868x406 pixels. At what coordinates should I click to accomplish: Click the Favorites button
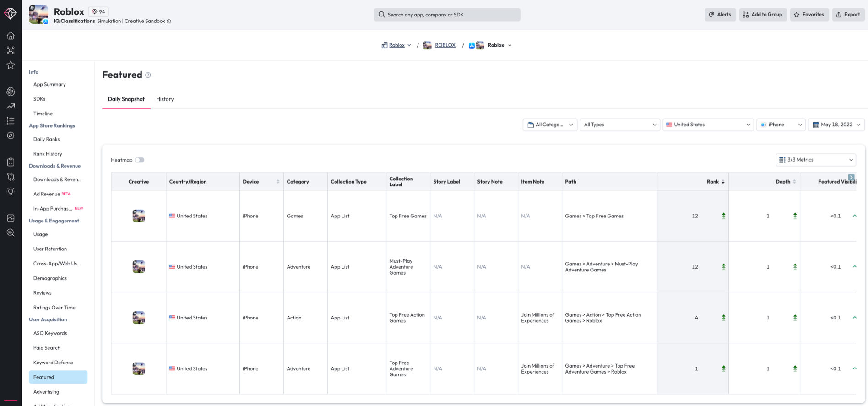point(809,15)
